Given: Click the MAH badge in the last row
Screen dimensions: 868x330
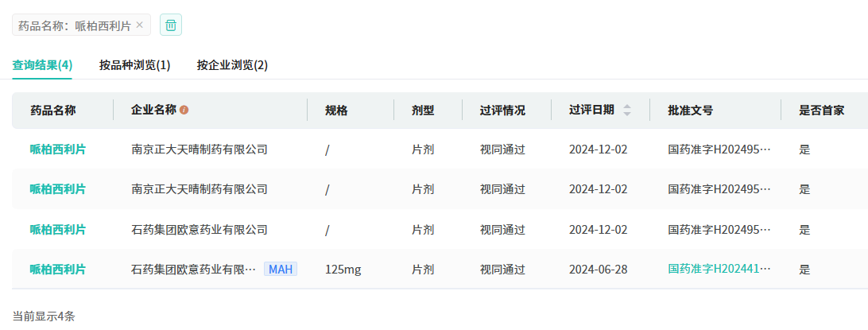Looking at the screenshot, I should (x=281, y=270).
